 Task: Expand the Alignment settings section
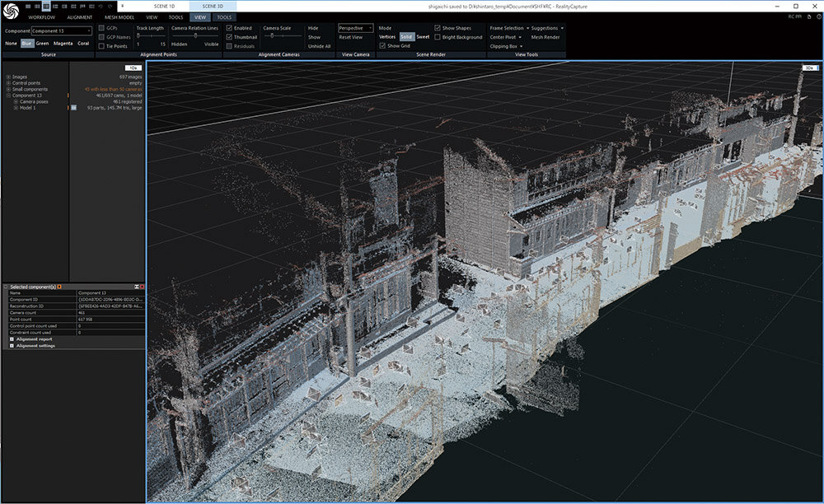[x=12, y=346]
